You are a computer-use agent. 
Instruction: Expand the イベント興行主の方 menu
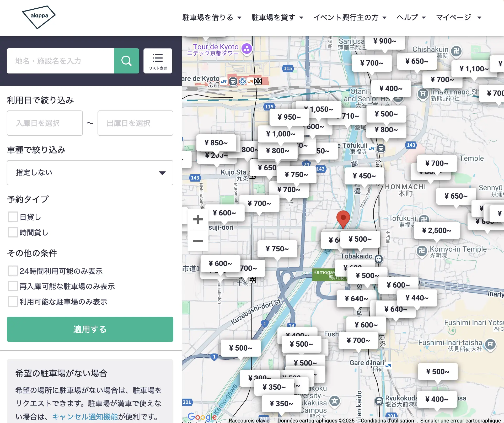click(x=350, y=17)
